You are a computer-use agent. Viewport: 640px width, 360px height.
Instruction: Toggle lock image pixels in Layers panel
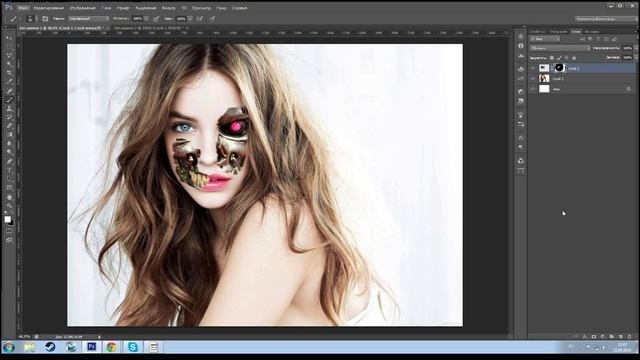pos(560,58)
